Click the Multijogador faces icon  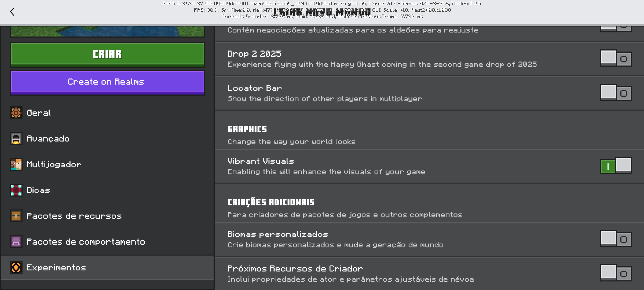(x=16, y=164)
